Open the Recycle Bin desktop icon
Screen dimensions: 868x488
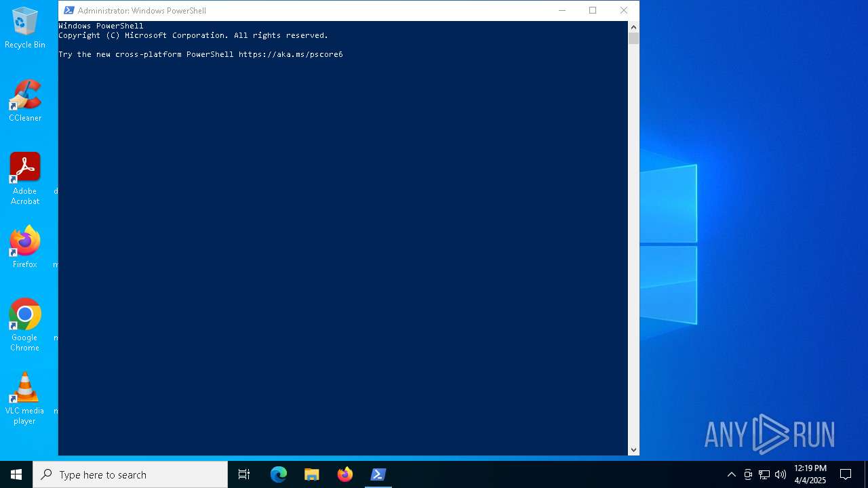coord(25,28)
